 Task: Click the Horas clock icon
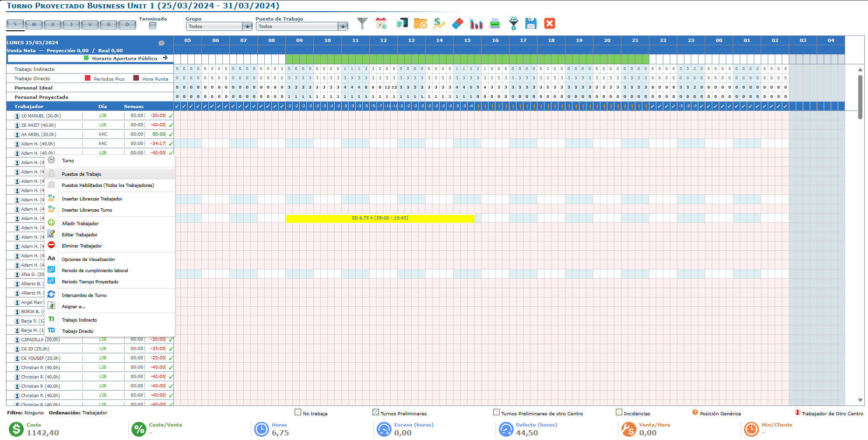pyautogui.click(x=262, y=429)
